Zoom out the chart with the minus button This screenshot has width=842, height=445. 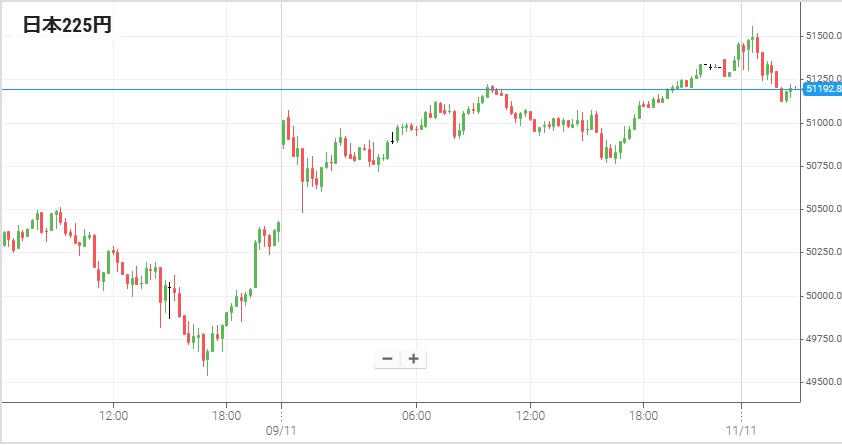387,359
